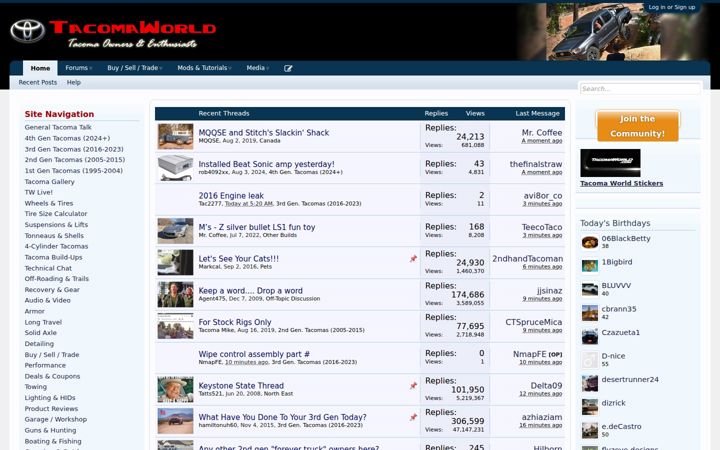The height and width of the screenshot is (450, 720).
Task: Open Audio & Video sidebar link
Action: point(47,300)
